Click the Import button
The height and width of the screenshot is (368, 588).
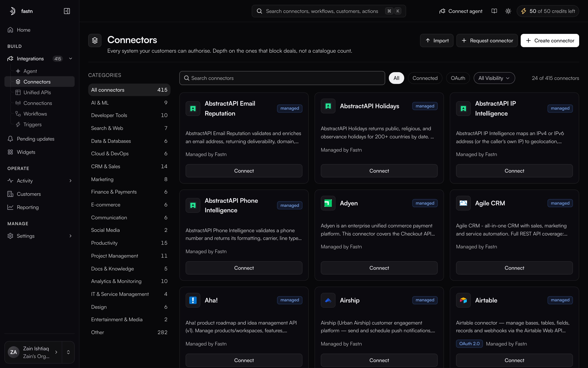[x=437, y=40]
